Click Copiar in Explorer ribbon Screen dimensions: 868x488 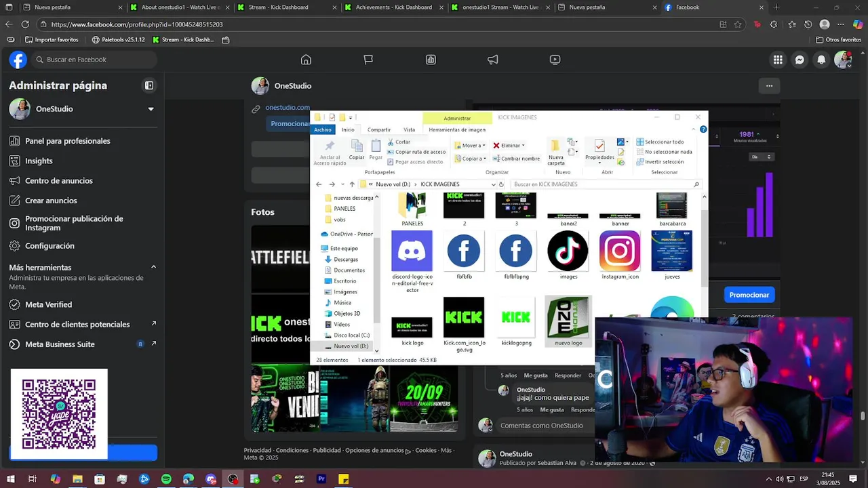tap(357, 150)
